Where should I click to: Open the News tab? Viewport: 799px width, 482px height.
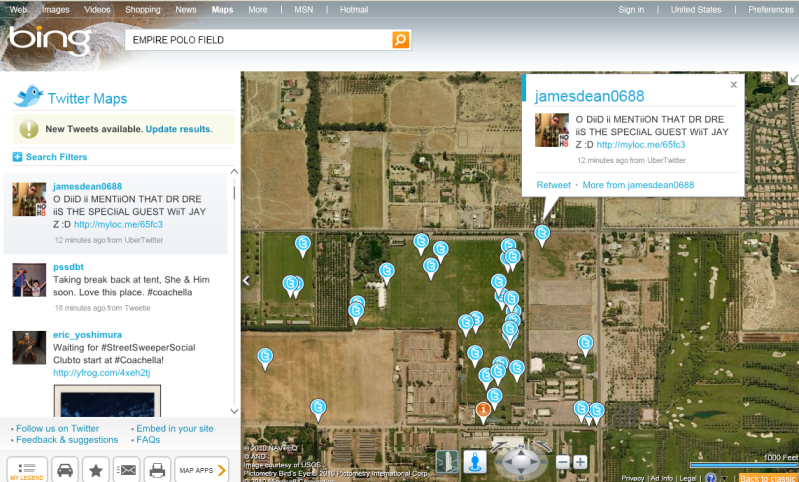[x=186, y=9]
